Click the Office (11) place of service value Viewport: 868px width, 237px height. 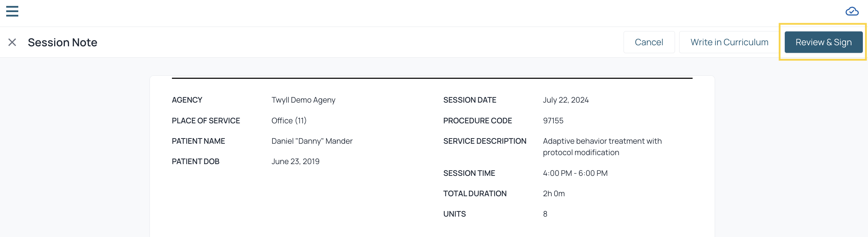tap(289, 121)
